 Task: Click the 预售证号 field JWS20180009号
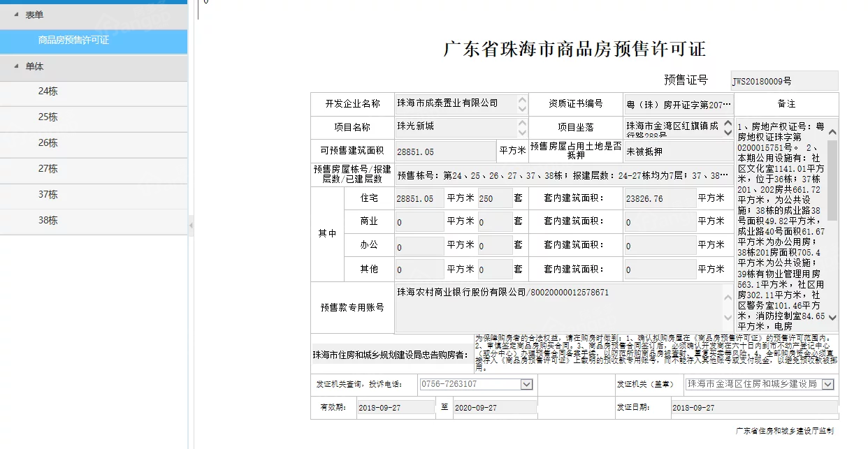tap(784, 81)
